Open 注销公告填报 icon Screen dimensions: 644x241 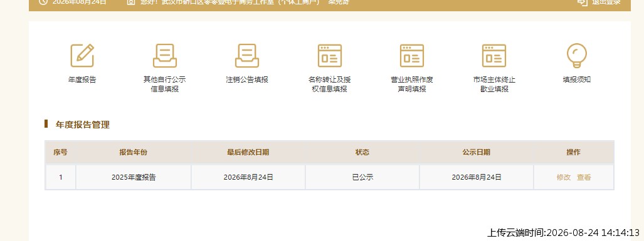click(247, 56)
